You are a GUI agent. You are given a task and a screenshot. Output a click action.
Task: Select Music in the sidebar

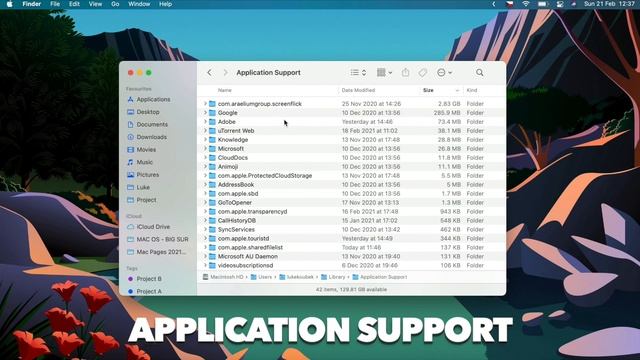tap(140, 162)
